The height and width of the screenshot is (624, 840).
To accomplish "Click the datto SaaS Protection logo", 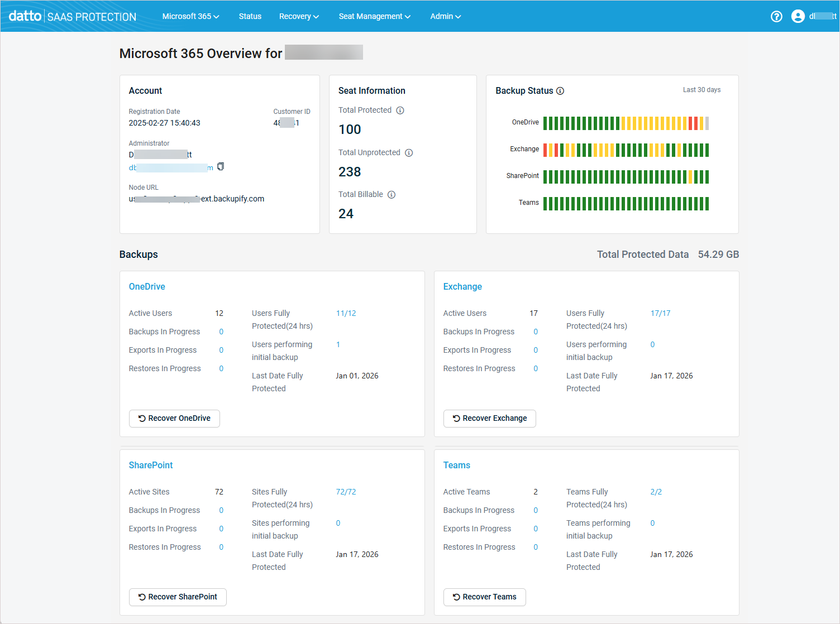I will pos(73,16).
